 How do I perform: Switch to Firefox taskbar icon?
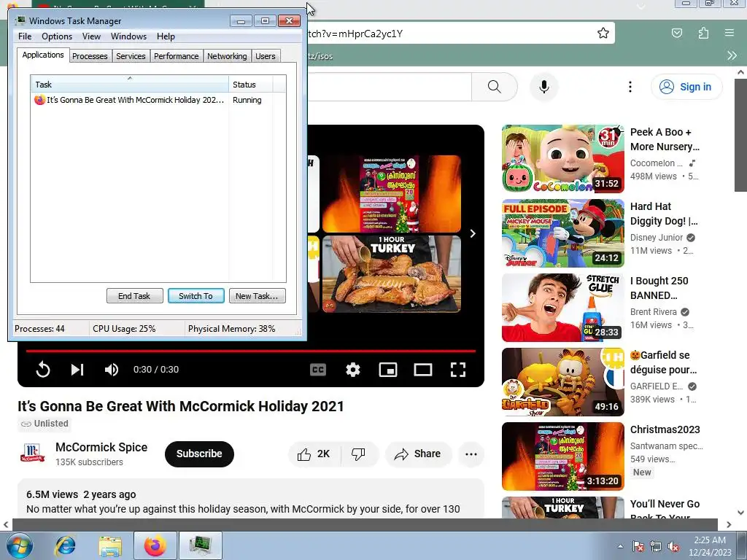pyautogui.click(x=155, y=545)
